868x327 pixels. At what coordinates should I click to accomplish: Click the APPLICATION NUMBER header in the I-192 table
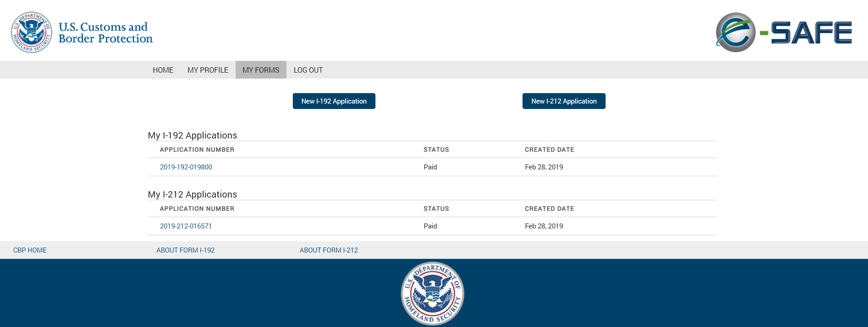coord(197,150)
